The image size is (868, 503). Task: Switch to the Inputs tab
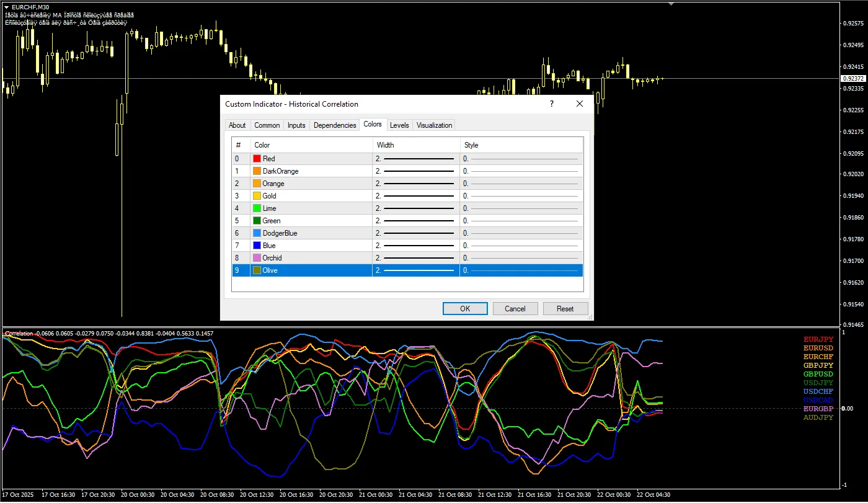tap(296, 125)
